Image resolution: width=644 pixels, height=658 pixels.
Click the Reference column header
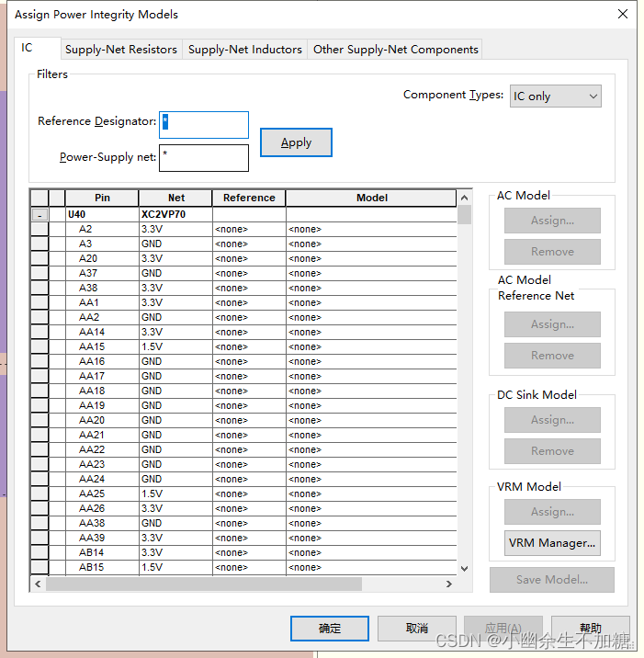point(249,198)
